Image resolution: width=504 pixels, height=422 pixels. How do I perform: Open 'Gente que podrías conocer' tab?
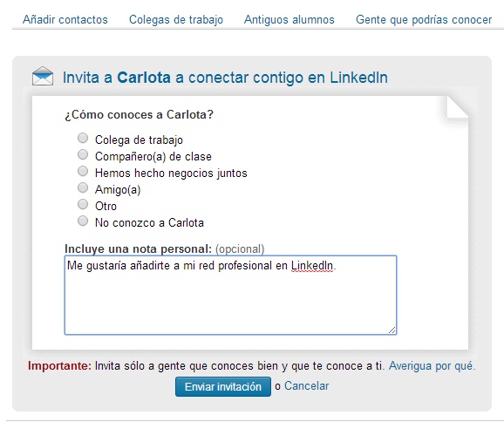pos(424,19)
